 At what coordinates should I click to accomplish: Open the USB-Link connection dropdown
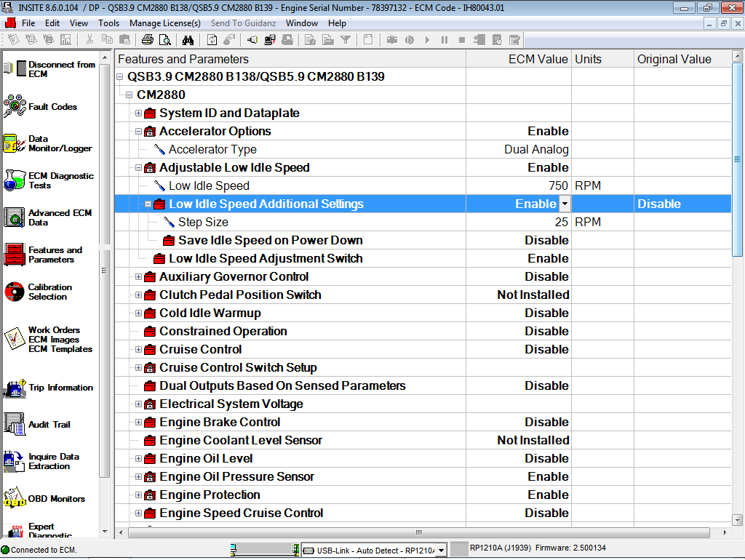tap(442, 551)
